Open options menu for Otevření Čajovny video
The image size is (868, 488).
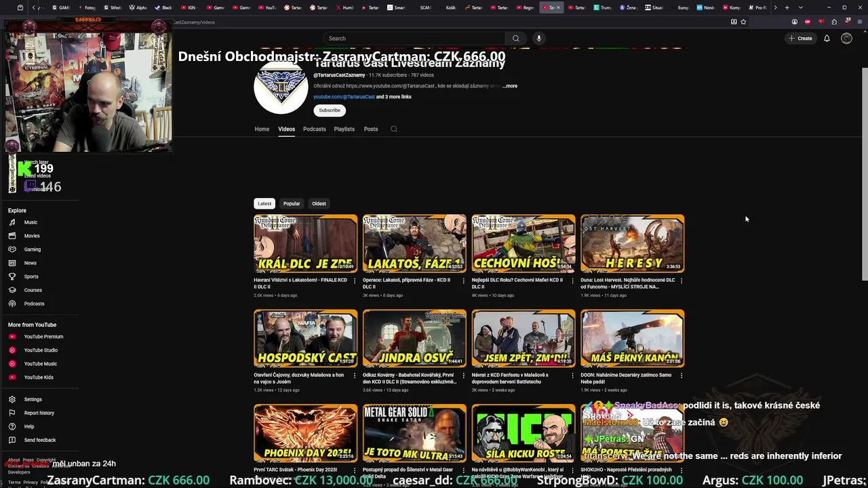354,375
